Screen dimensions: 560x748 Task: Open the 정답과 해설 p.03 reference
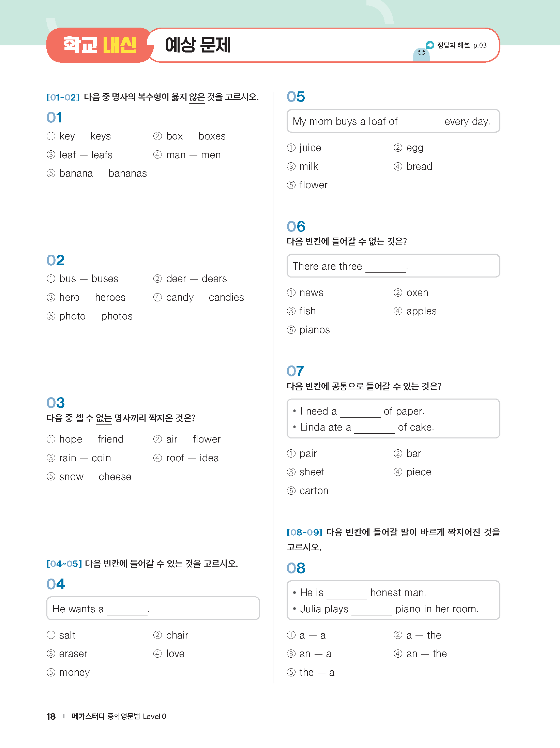(461, 45)
